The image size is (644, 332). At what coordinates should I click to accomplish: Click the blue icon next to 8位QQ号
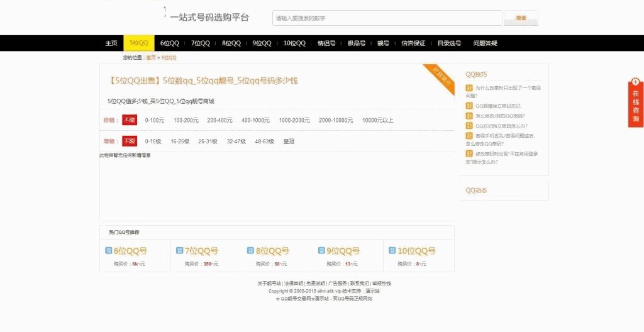tap(250, 251)
